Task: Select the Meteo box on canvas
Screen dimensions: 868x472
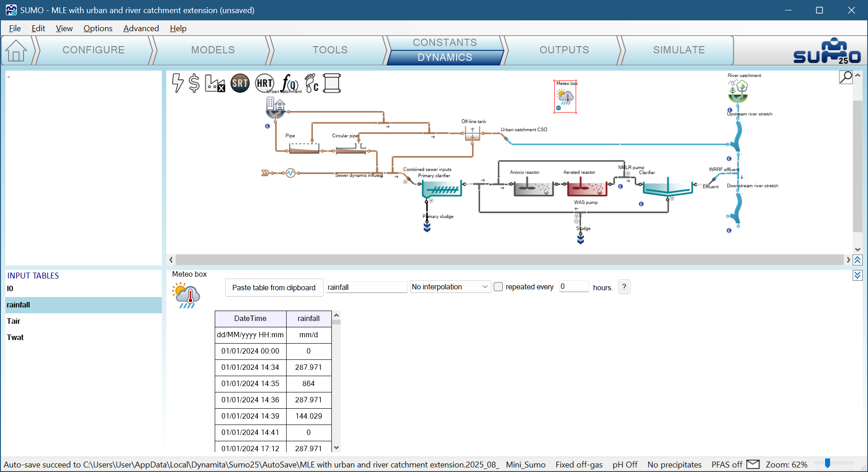Action: 565,97
